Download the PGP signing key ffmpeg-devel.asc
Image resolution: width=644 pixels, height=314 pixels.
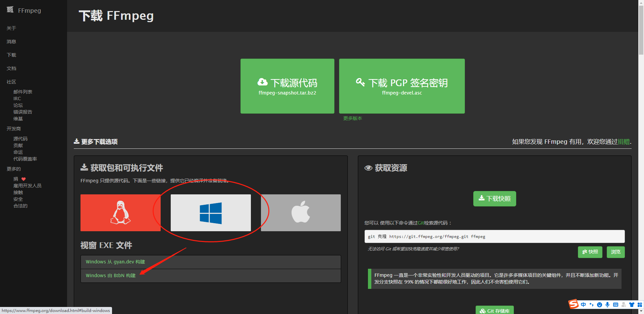402,86
